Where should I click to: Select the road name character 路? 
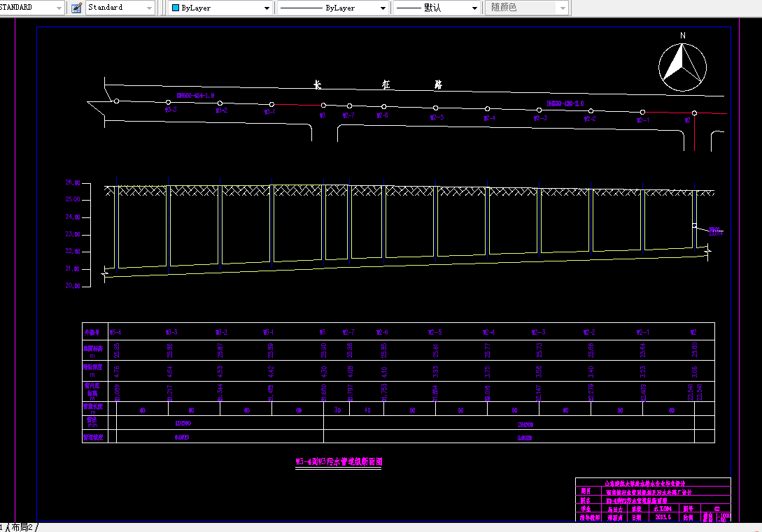(x=438, y=85)
